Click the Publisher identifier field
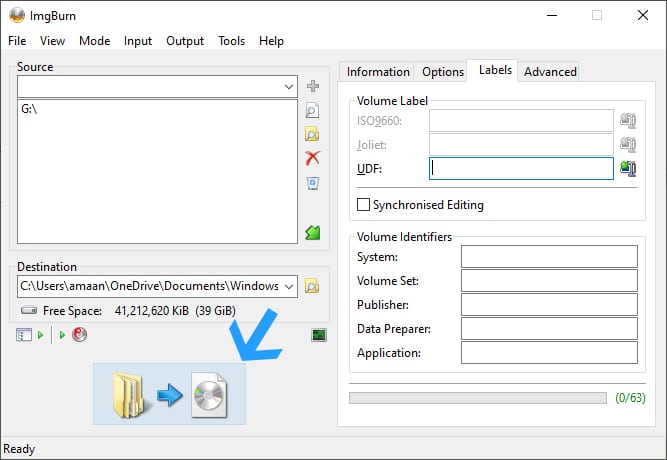This screenshot has width=667, height=460. (549, 305)
